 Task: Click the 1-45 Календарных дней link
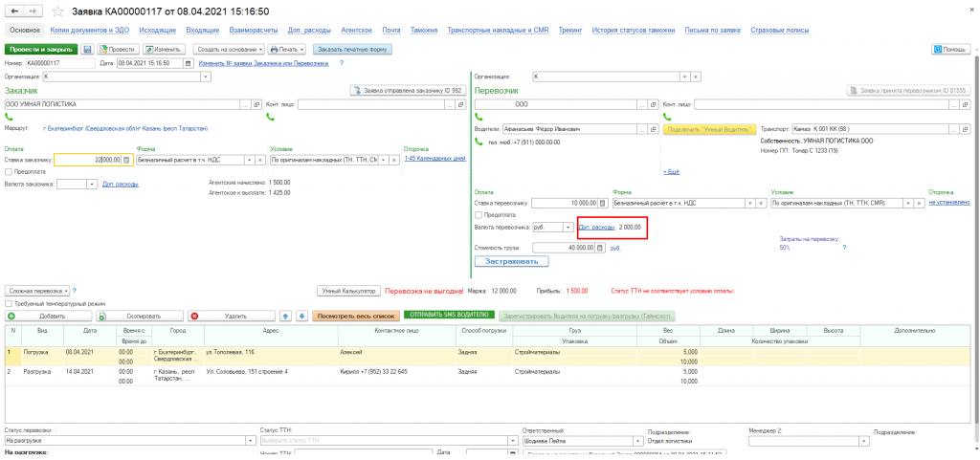435,159
